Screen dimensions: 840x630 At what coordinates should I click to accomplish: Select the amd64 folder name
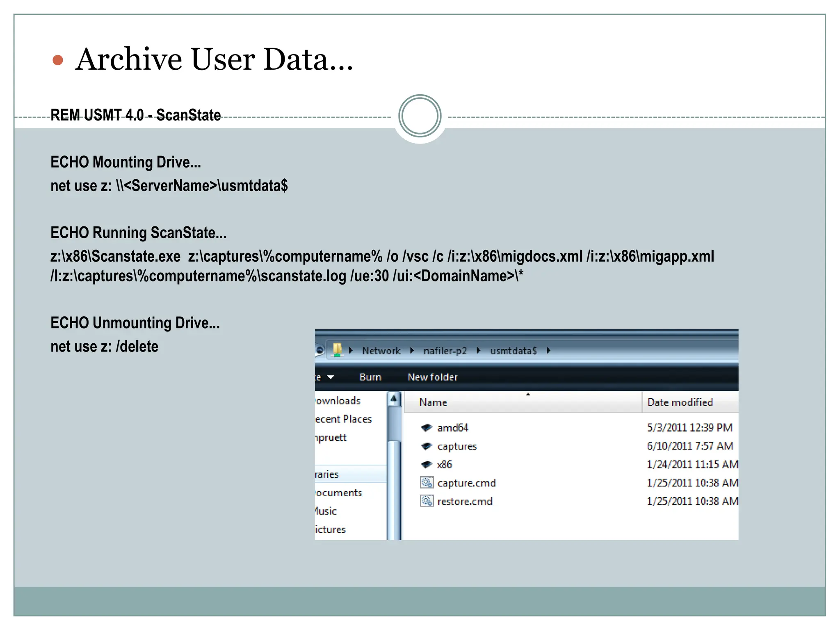coord(453,428)
